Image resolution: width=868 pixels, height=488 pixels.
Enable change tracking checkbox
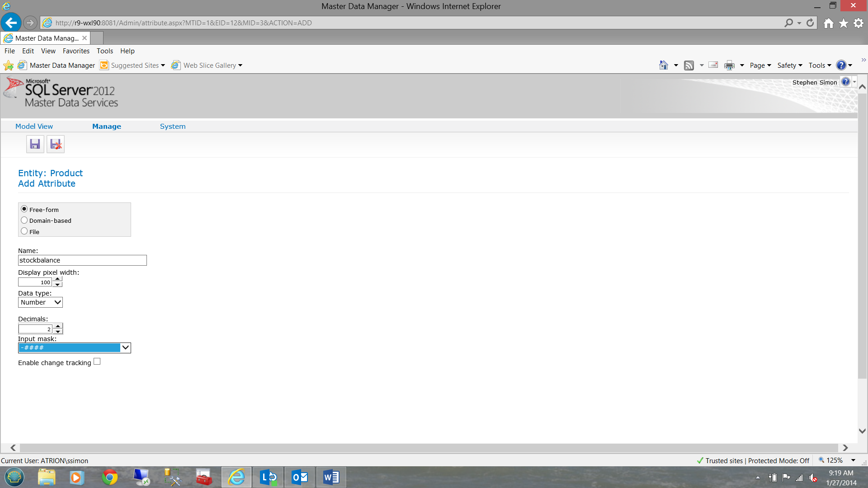coord(97,361)
